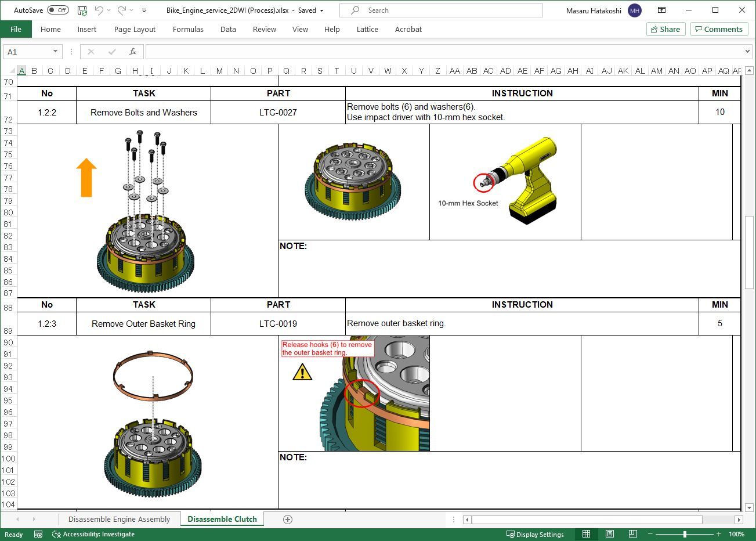Click the Redo arrow icon
The image size is (756, 541).
click(x=122, y=10)
